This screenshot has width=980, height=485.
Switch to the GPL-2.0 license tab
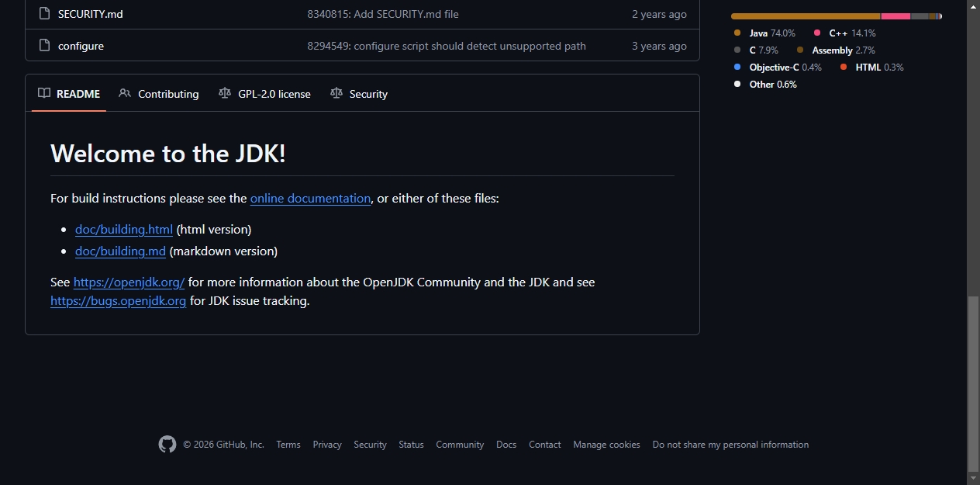(x=265, y=94)
